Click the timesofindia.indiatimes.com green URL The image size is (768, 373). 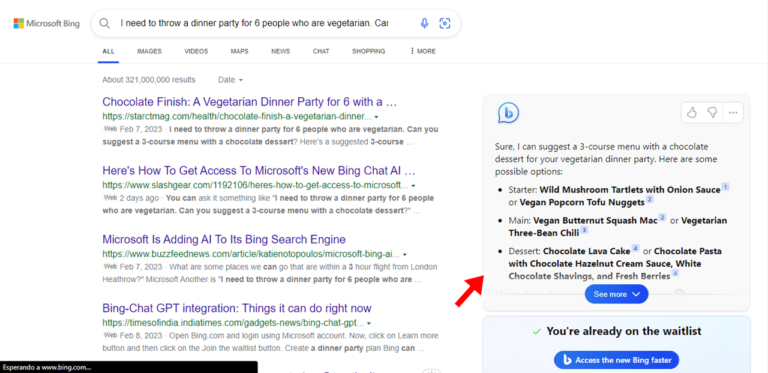click(x=233, y=324)
